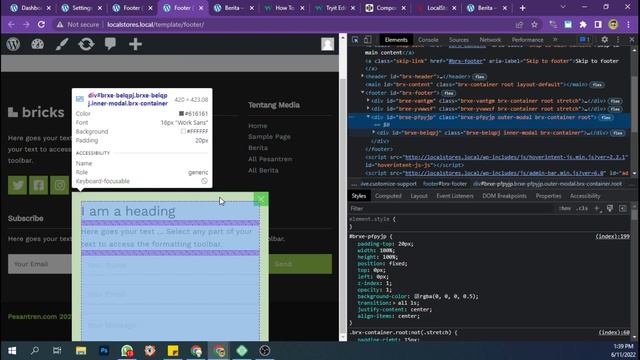This screenshot has width=640, height=360.
Task: Toggle DevTools device toolbar
Action: (367, 40)
